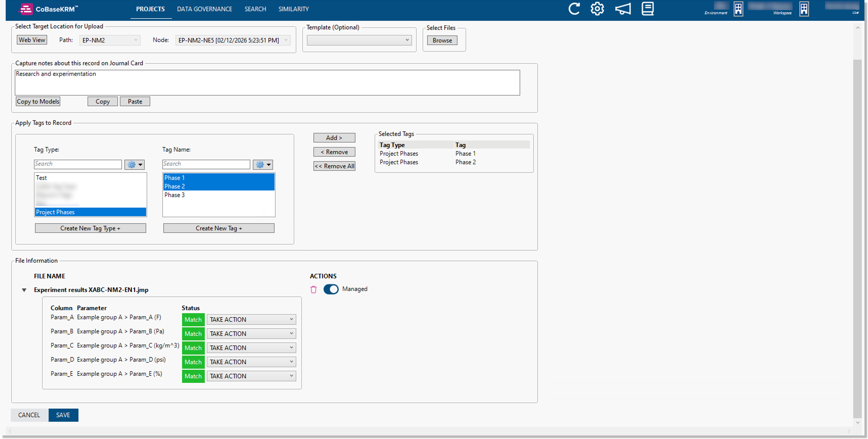Open the journal book icon
This screenshot has width=868, height=439.
(647, 9)
